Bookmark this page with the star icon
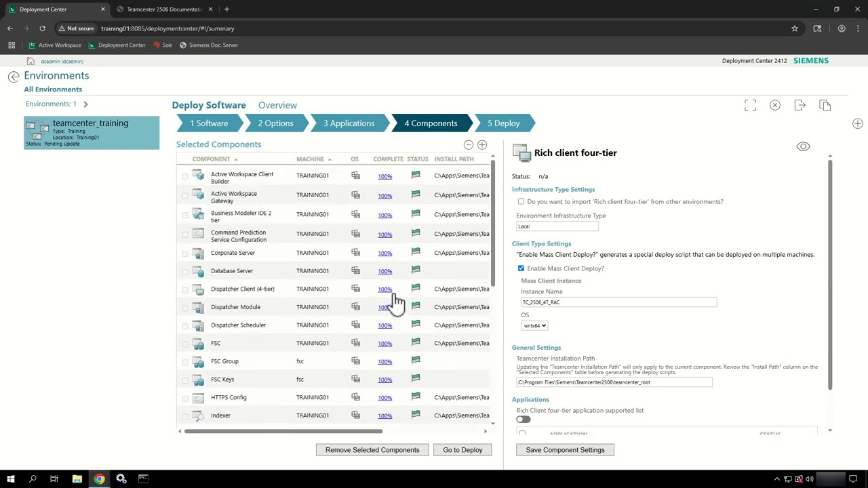Image resolution: width=868 pixels, height=488 pixels. click(795, 28)
